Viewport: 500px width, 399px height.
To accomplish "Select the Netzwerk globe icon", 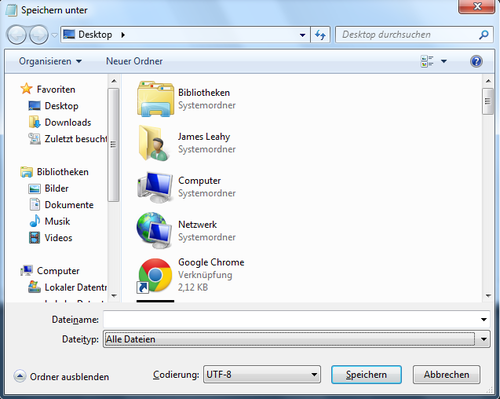I will 155,231.
